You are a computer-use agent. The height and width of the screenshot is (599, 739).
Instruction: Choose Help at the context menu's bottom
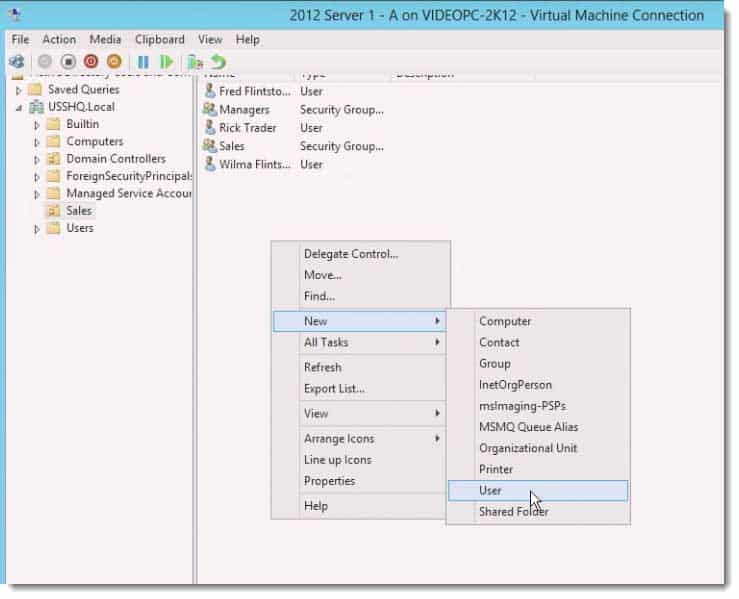pyautogui.click(x=359, y=506)
